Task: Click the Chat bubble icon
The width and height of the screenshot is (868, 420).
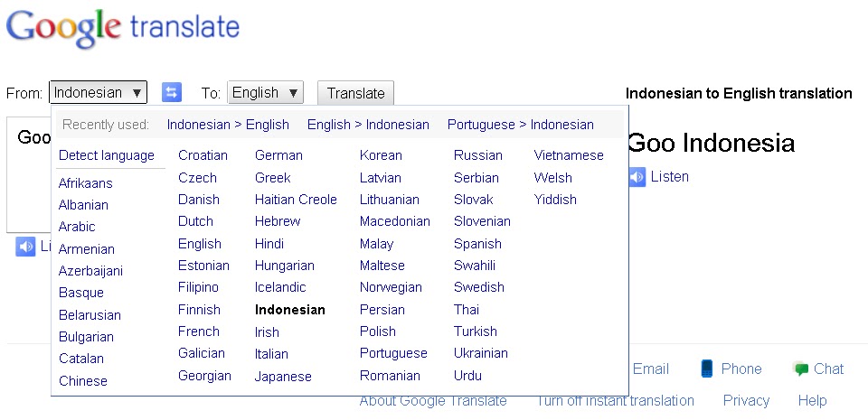Action: 800,369
